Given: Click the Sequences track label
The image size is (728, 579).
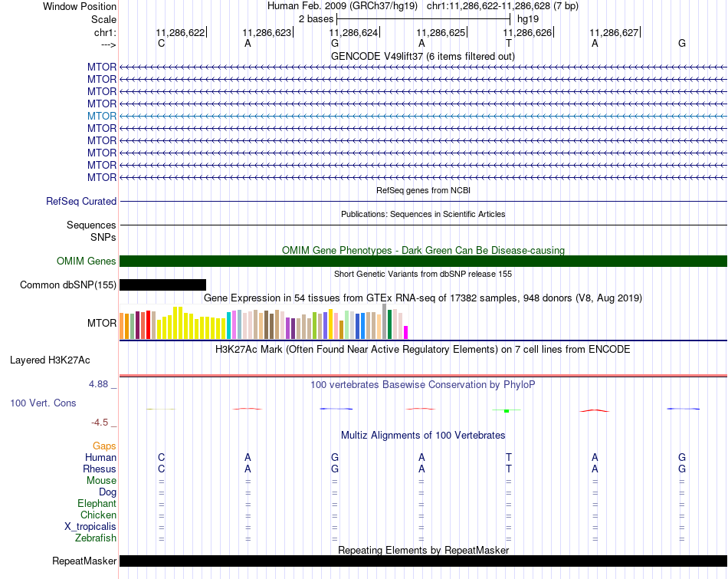Looking at the screenshot, I should (x=91, y=225).
